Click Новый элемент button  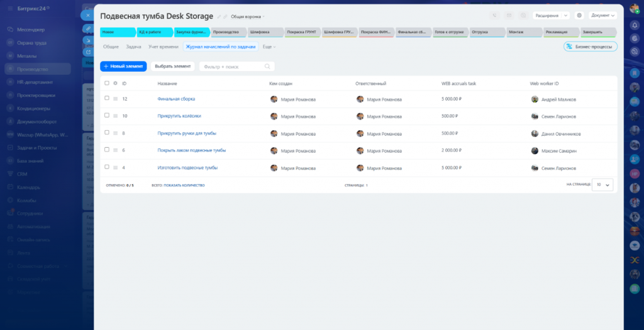point(123,66)
